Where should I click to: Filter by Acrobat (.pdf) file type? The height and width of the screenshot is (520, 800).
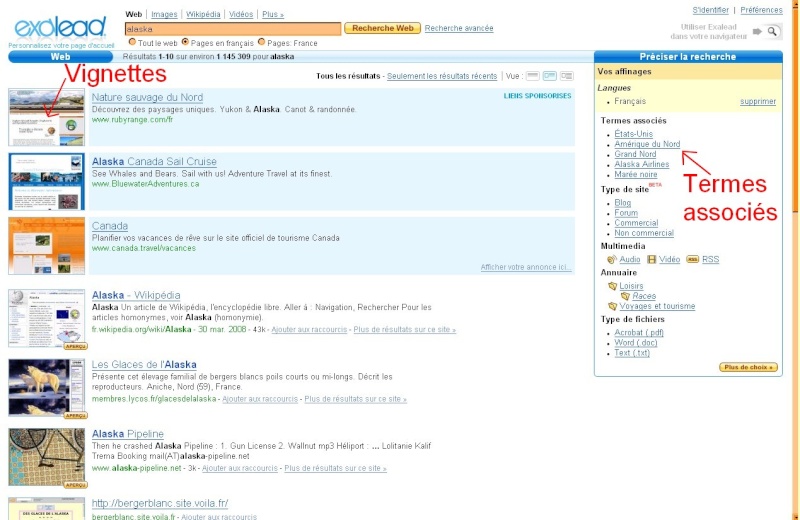639,332
